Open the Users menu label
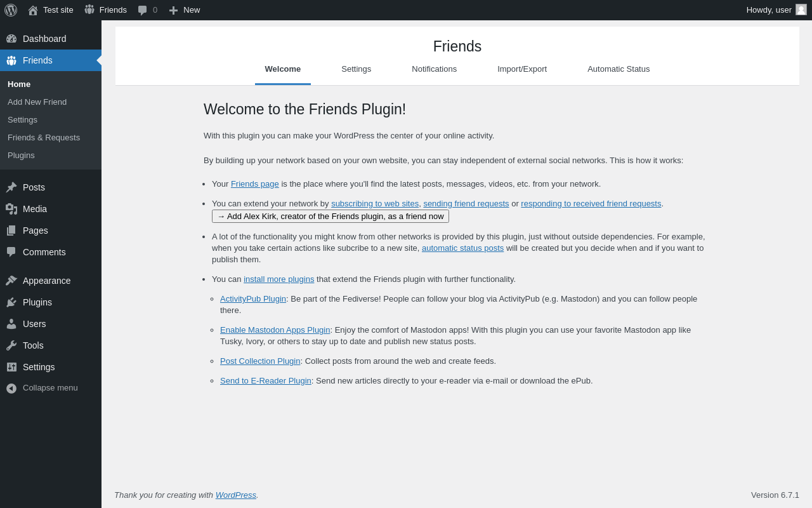The height and width of the screenshot is (508, 812). [34, 324]
